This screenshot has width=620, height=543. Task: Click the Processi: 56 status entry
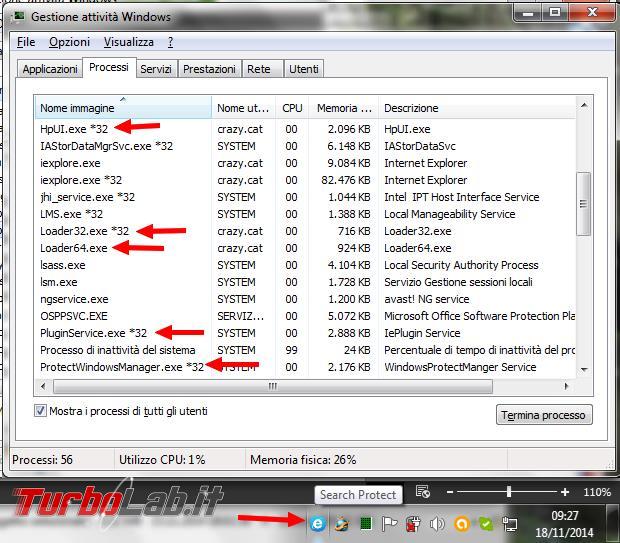tap(42, 460)
